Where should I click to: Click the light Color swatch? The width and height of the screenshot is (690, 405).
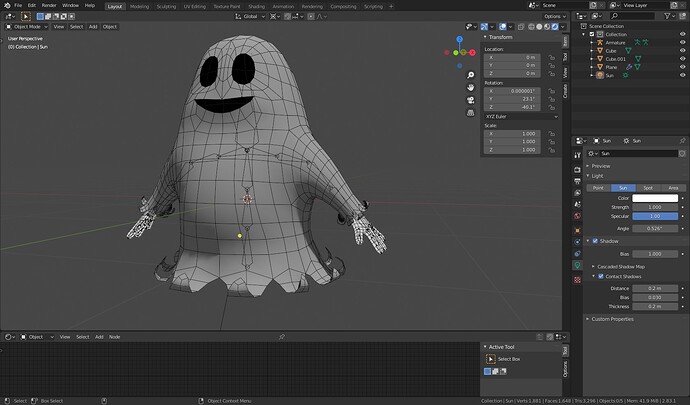click(x=655, y=198)
